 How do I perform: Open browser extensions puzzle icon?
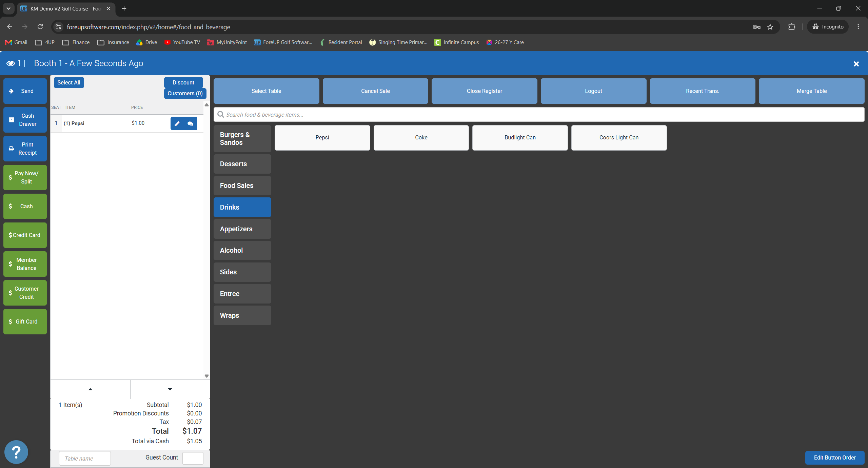click(792, 27)
